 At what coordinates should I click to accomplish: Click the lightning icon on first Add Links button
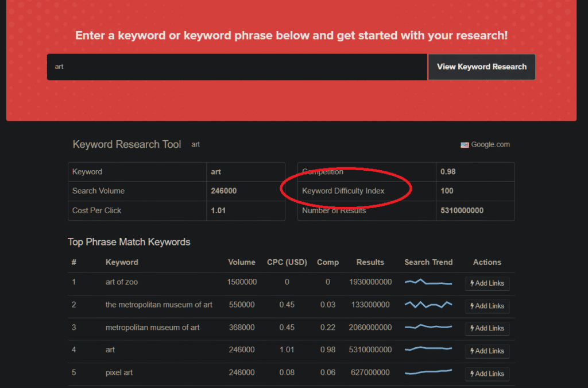[473, 283]
